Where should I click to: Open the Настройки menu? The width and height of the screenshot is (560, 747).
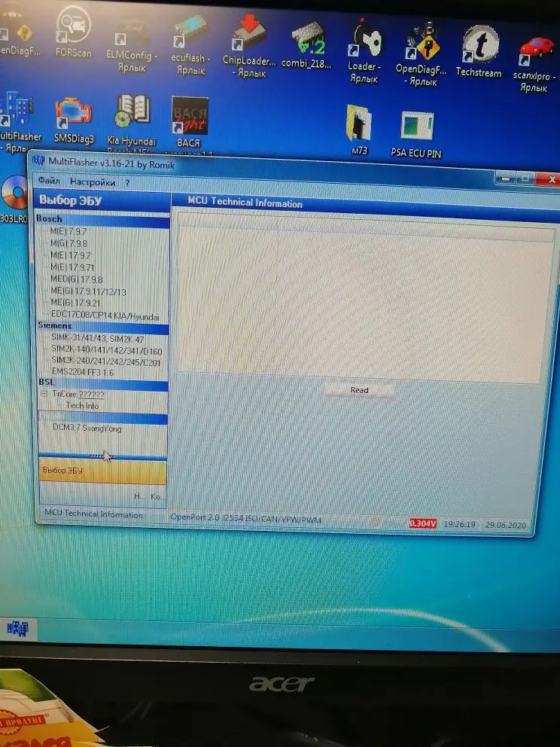point(93,182)
